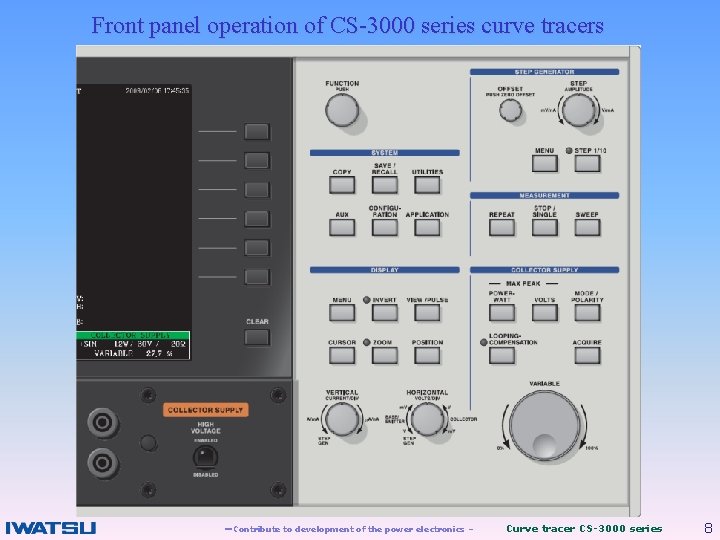Click the APPLICATION button
Screen dimensions: 720x540
tap(427, 227)
